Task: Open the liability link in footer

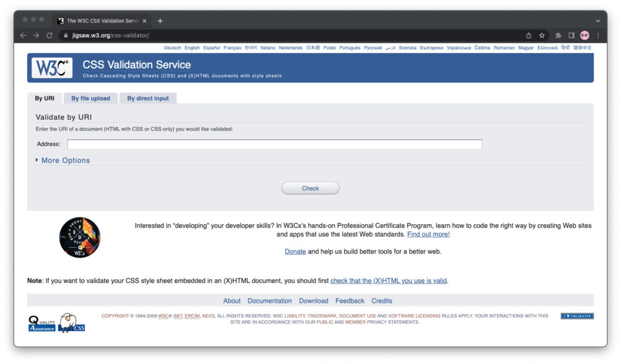Action: coord(295,316)
